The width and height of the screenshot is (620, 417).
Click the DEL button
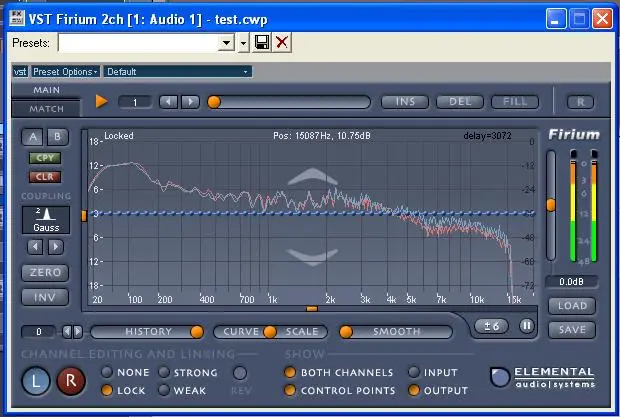tap(460, 102)
